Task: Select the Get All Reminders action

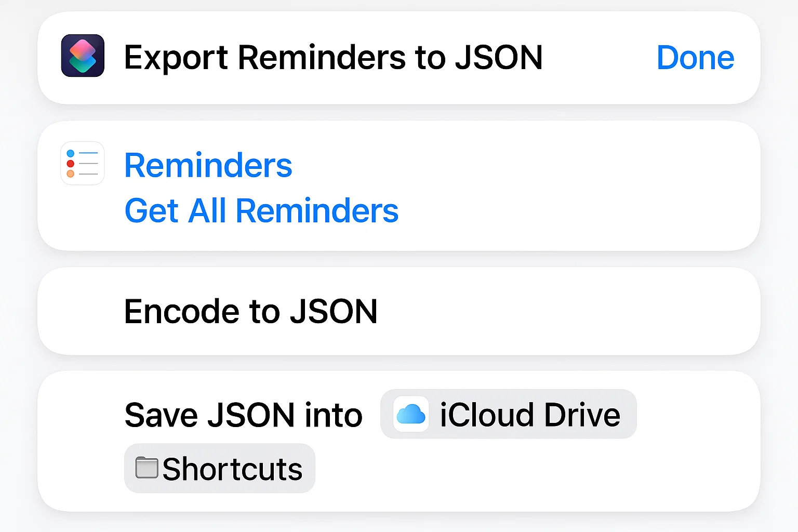Action: (x=261, y=211)
